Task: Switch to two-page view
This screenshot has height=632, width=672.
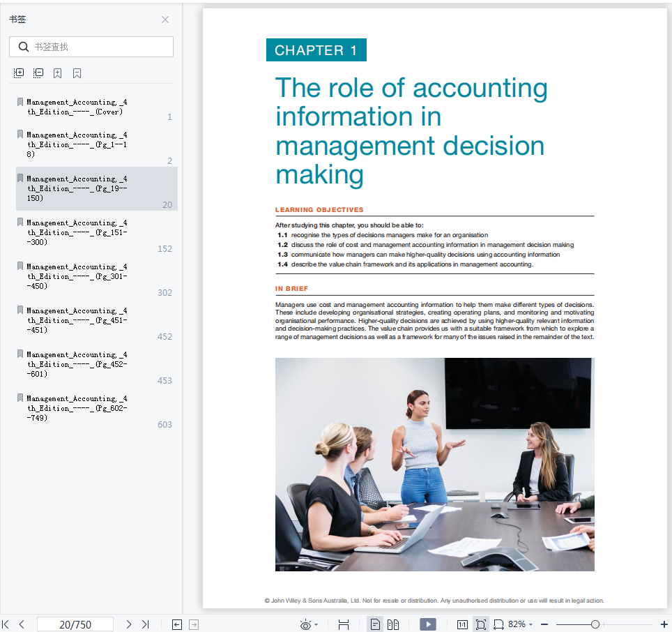Action: pos(393,625)
